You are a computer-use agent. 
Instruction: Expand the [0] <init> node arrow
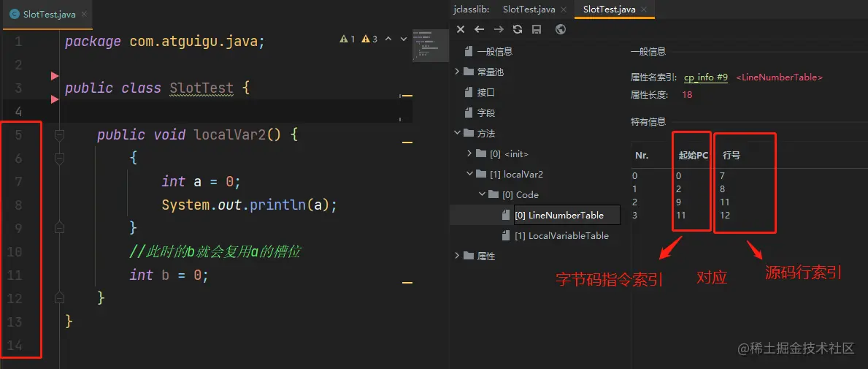[x=469, y=153]
